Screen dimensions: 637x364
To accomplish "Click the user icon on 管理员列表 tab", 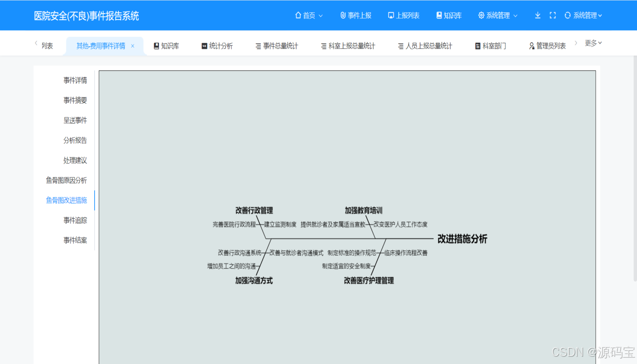I will 532,46.
